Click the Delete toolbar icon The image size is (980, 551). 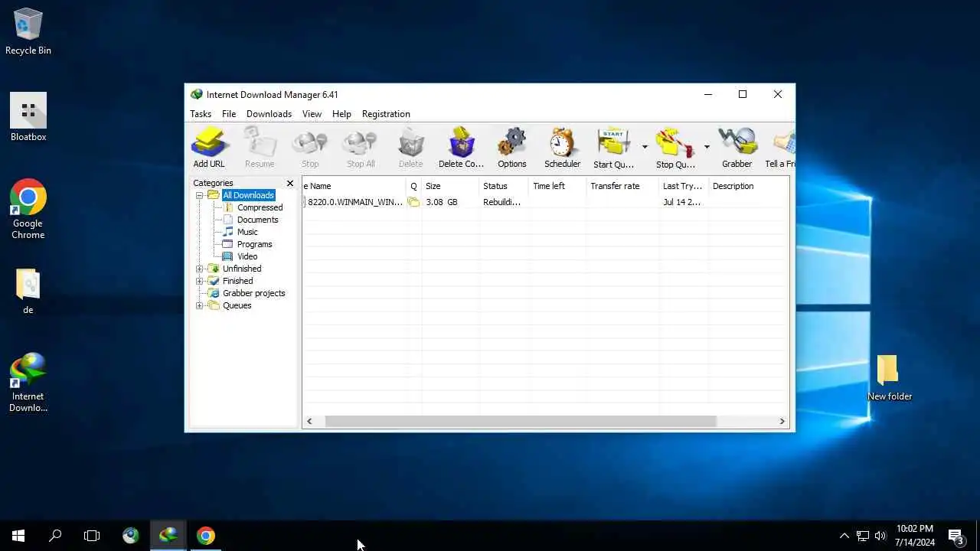(x=410, y=148)
